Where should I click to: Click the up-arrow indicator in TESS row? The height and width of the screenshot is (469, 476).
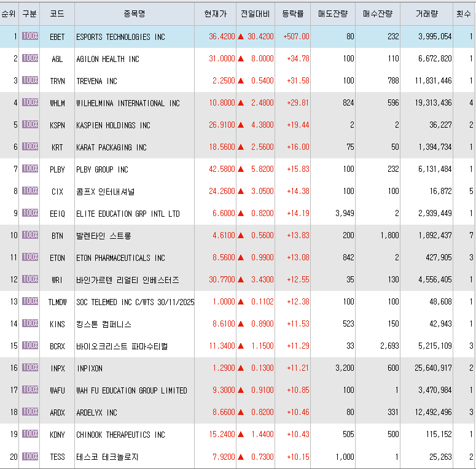pyautogui.click(x=241, y=457)
